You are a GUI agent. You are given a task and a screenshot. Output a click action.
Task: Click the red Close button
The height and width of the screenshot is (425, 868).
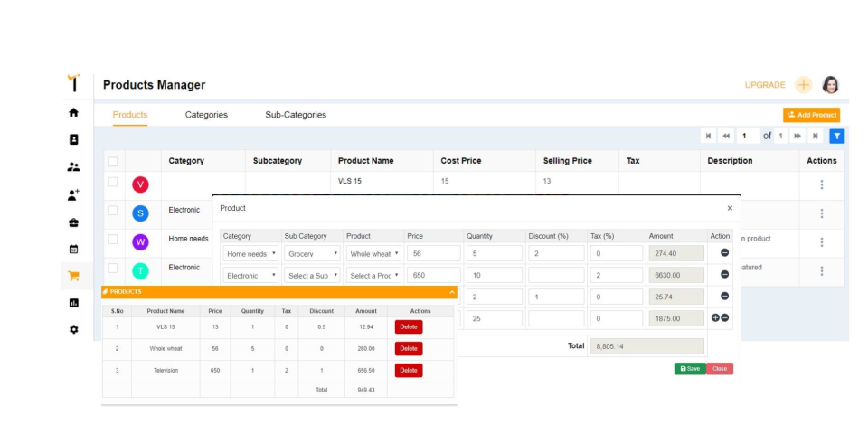(720, 369)
